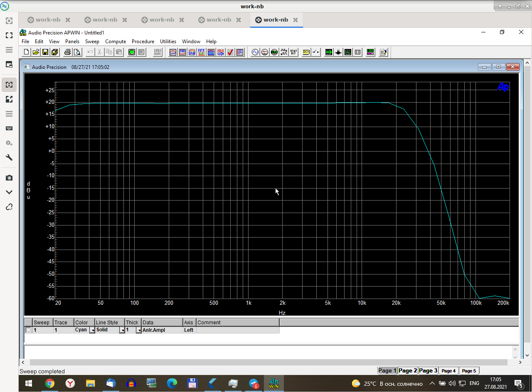Screen dimensions: 532x392
Task: Open the THD quick-launch test icon
Action: coord(182,52)
